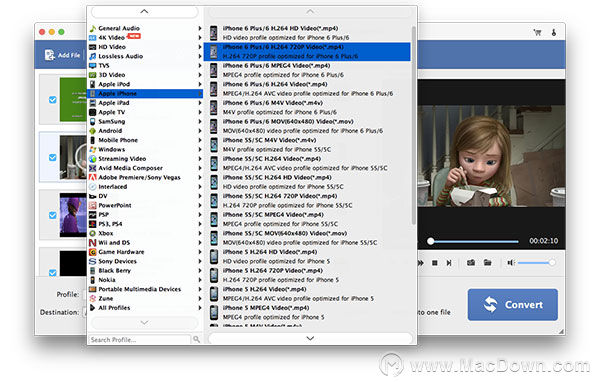Expand the Mobile Phone submenu arrow
The height and width of the screenshot is (382, 600).
pyautogui.click(x=199, y=140)
